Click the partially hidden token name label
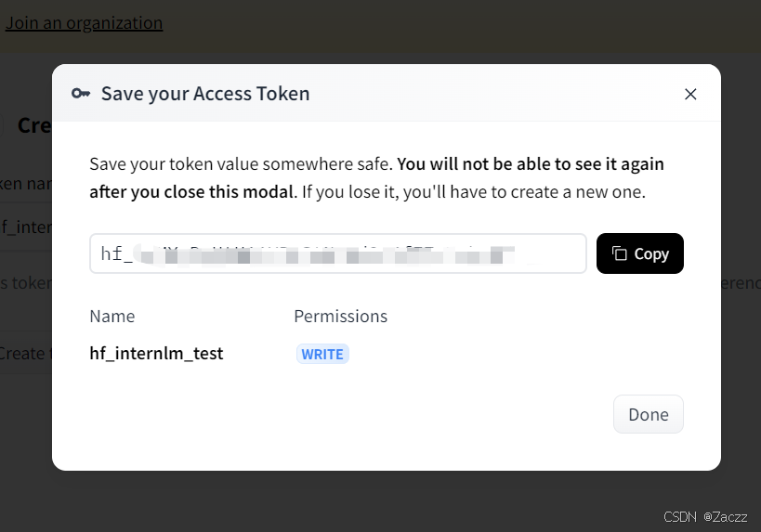 pos(26,184)
